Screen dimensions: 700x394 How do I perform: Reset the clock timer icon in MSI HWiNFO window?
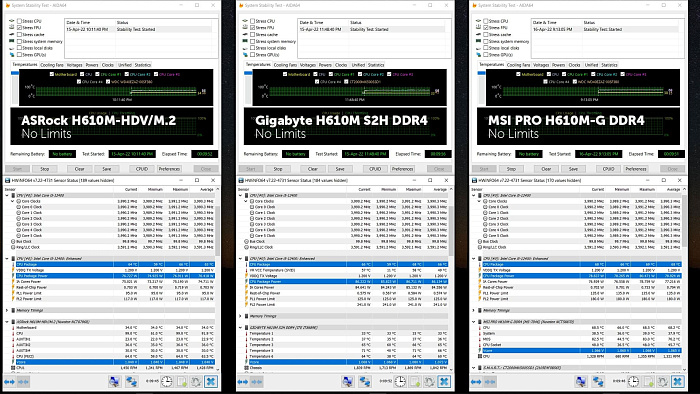pos(633,382)
